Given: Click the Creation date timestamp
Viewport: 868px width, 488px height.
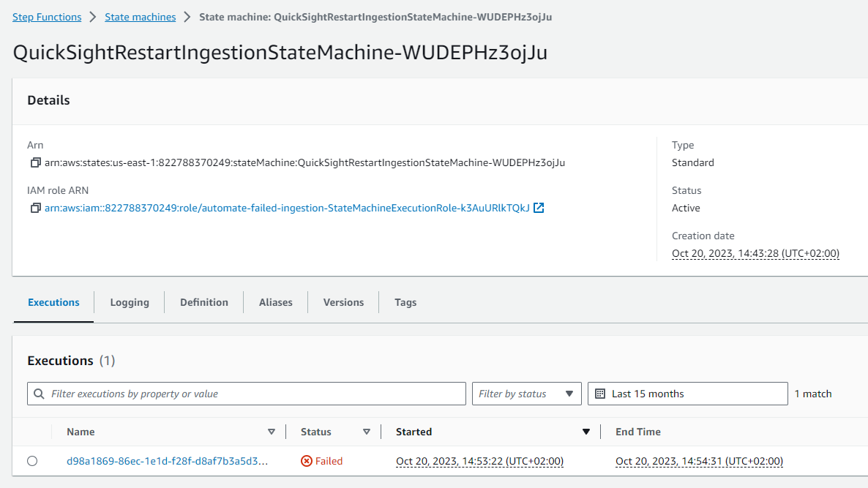Looking at the screenshot, I should [x=755, y=253].
